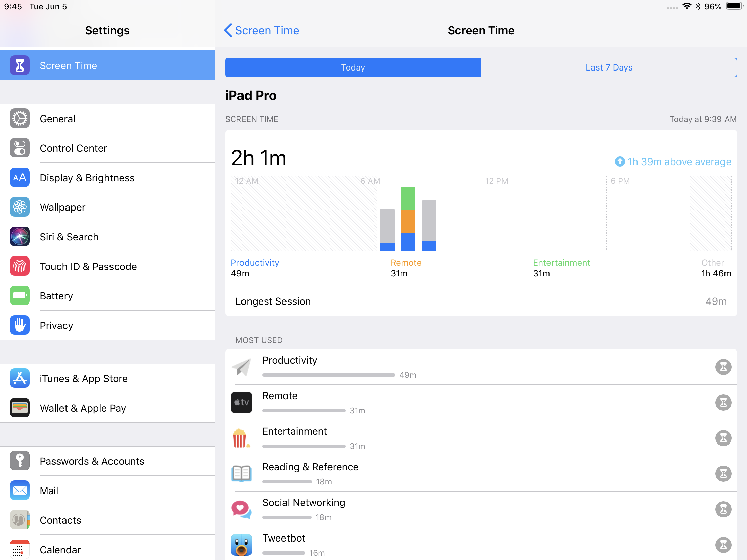
Task: Tap the Productivity 49m chart legend
Action: (x=255, y=268)
